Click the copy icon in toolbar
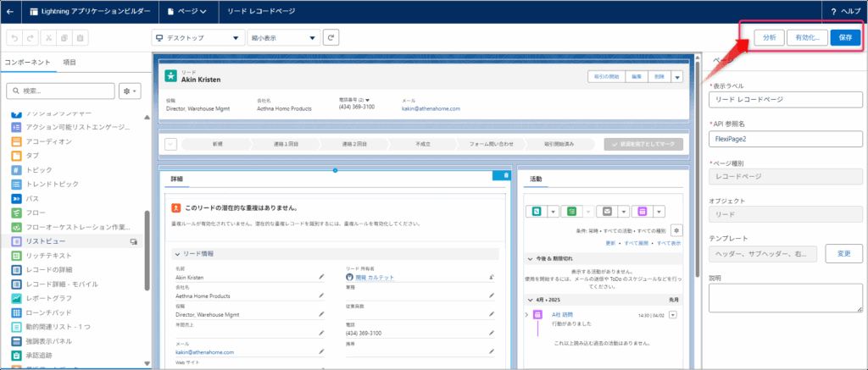This screenshot has width=868, height=370. [x=64, y=38]
